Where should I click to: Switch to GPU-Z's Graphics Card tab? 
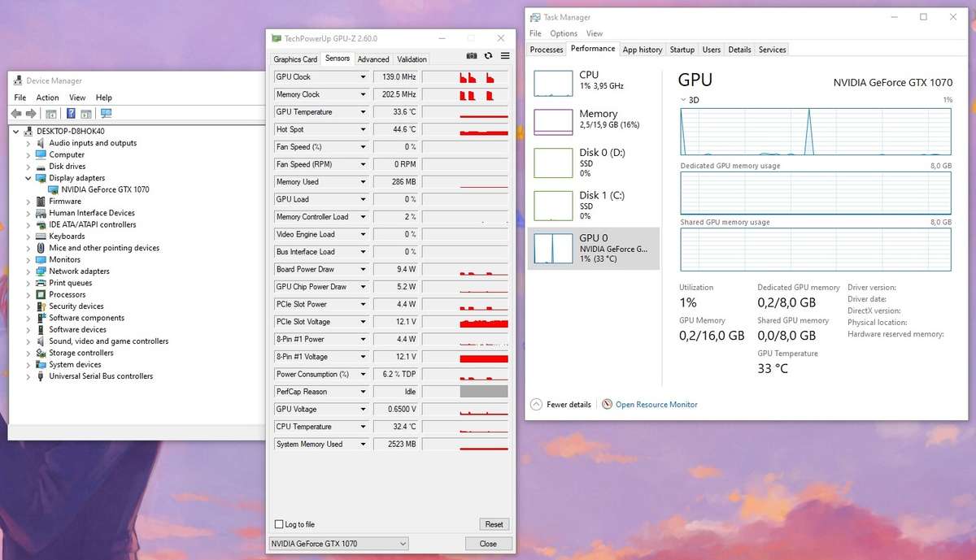pyautogui.click(x=294, y=59)
